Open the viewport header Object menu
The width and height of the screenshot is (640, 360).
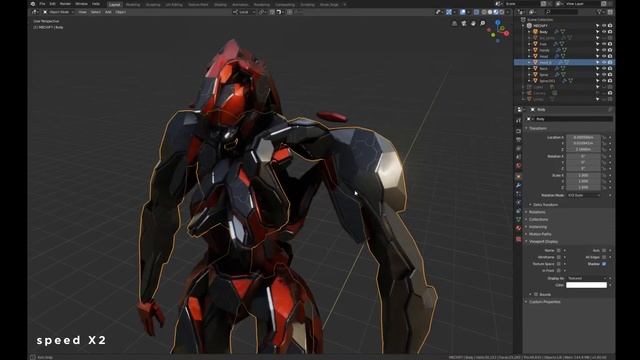coord(120,12)
